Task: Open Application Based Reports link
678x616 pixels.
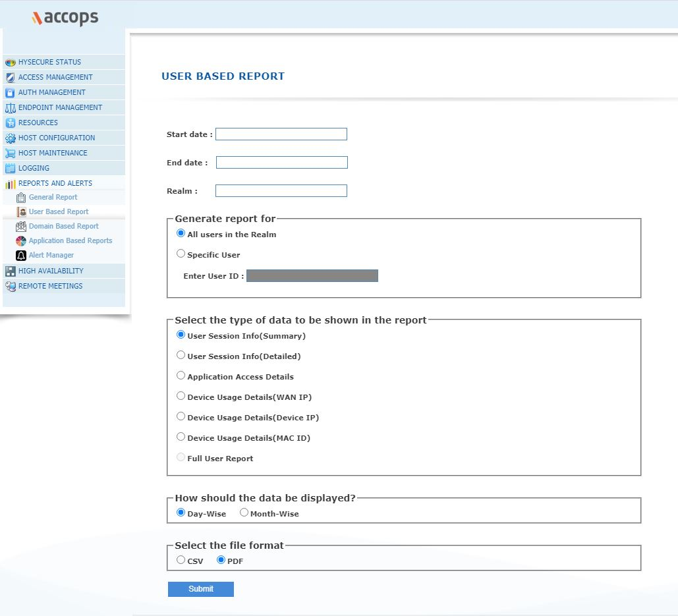Action: [71, 240]
